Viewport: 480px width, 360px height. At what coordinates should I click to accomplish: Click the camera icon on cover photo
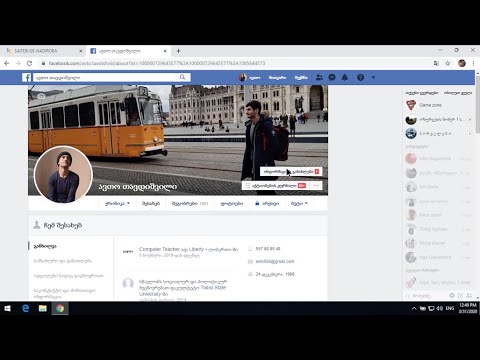[x=41, y=96]
